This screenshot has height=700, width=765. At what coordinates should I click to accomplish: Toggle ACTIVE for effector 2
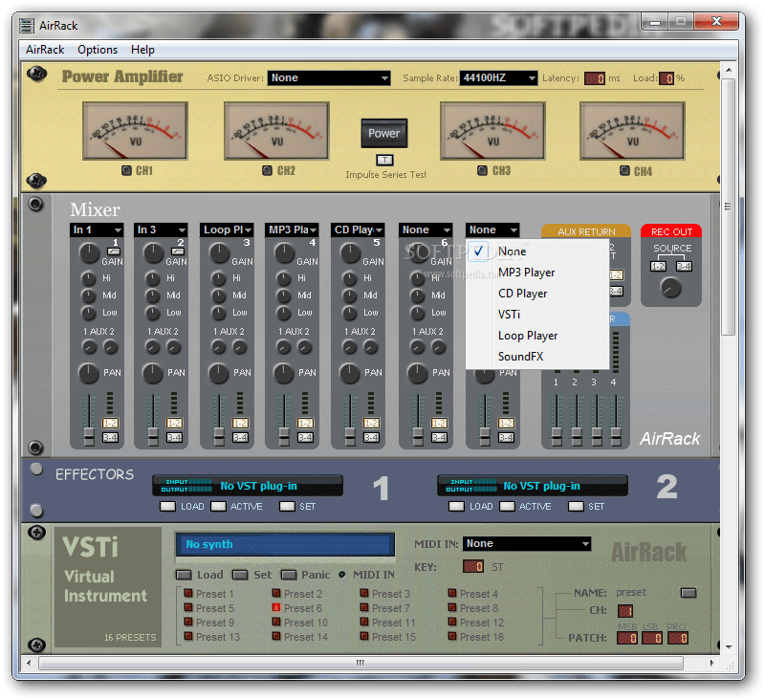coord(507,506)
